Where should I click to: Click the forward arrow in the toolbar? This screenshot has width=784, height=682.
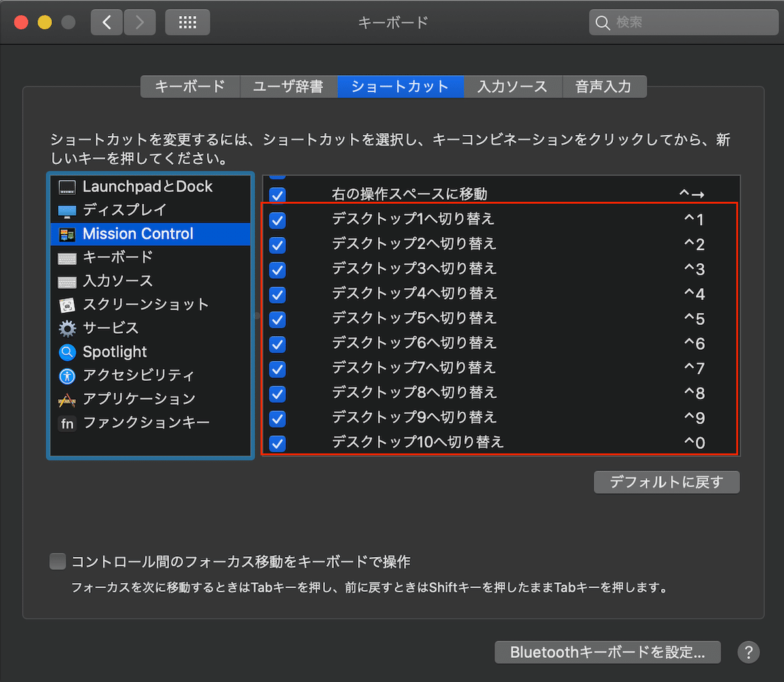[140, 22]
